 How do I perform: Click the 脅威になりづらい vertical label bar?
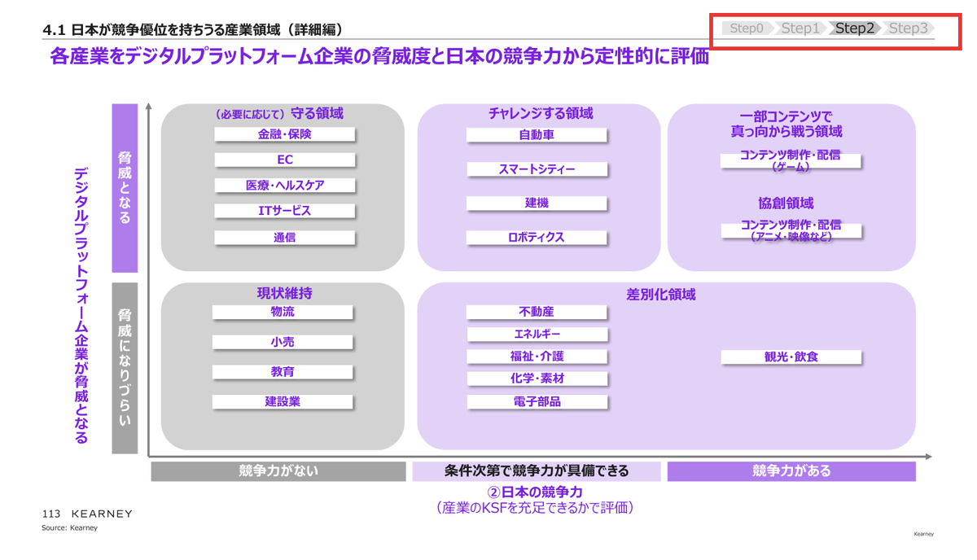click(x=125, y=368)
